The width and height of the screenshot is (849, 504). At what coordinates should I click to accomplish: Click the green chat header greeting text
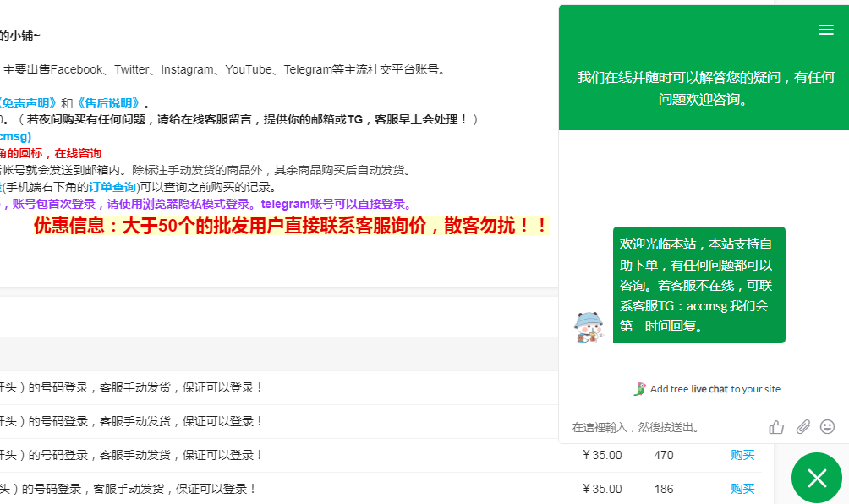tap(705, 88)
